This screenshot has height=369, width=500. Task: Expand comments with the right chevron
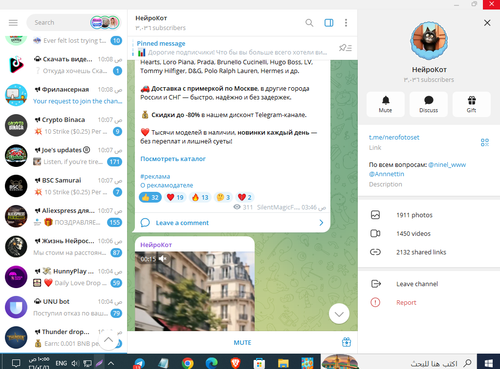click(321, 223)
